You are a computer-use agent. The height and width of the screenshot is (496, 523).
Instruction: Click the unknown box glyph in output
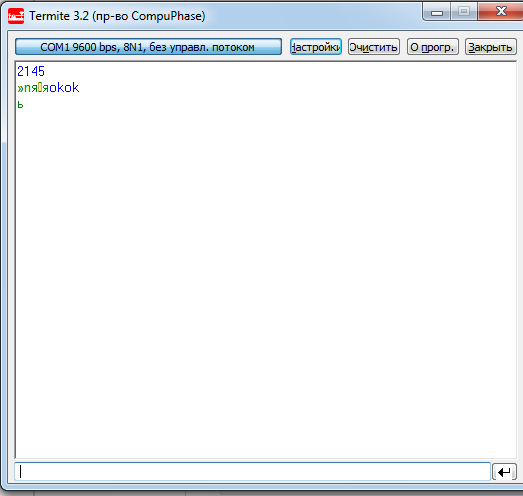pos(40,88)
